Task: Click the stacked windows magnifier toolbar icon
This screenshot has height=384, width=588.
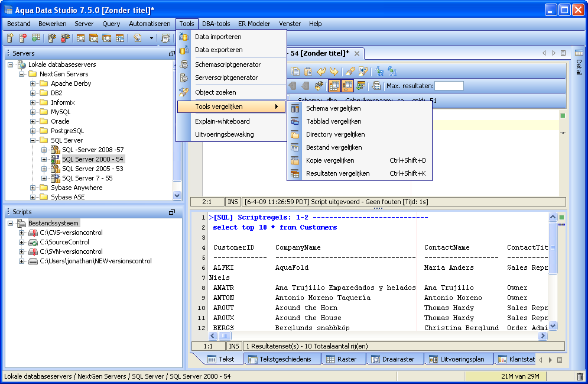Action: point(94,38)
